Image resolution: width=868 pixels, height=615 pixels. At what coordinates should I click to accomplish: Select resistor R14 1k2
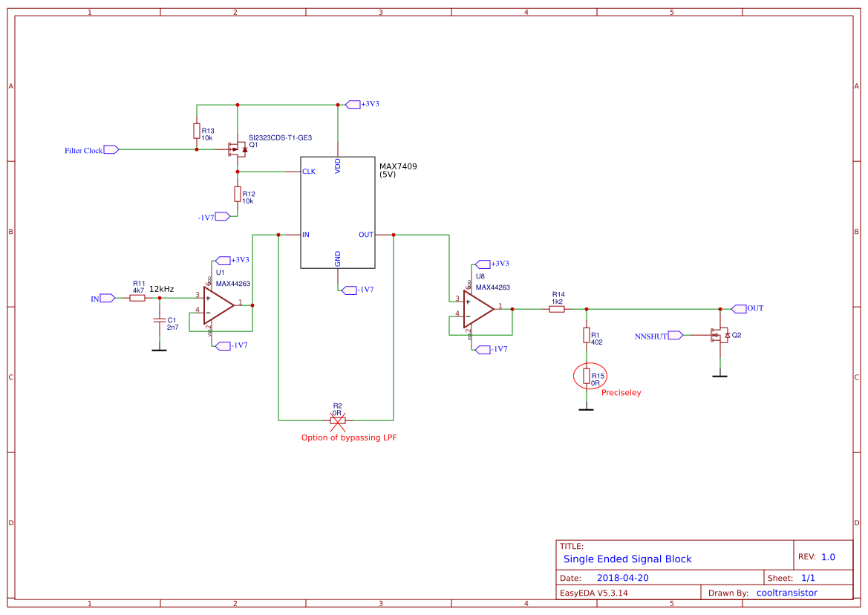pyautogui.click(x=556, y=307)
